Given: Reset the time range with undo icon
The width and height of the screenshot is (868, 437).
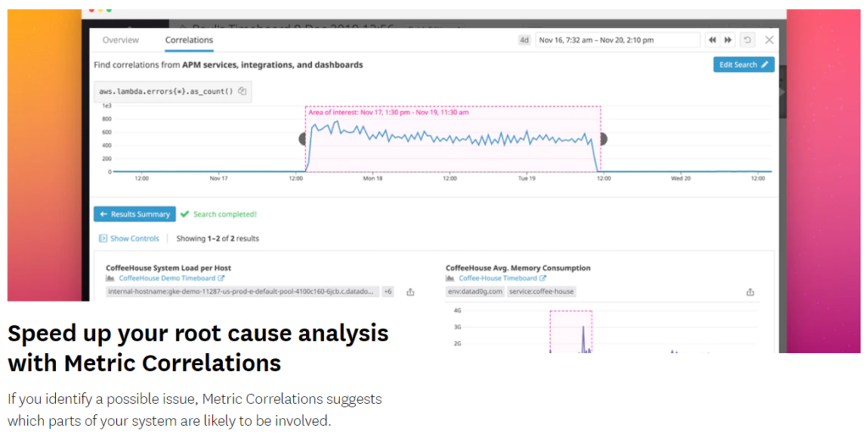Looking at the screenshot, I should 748,41.
